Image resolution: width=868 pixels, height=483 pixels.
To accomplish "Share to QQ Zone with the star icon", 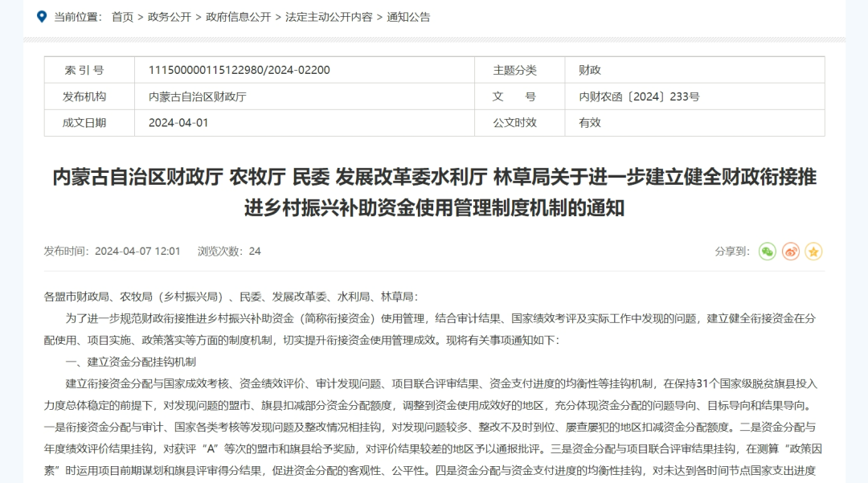I will pos(813,252).
